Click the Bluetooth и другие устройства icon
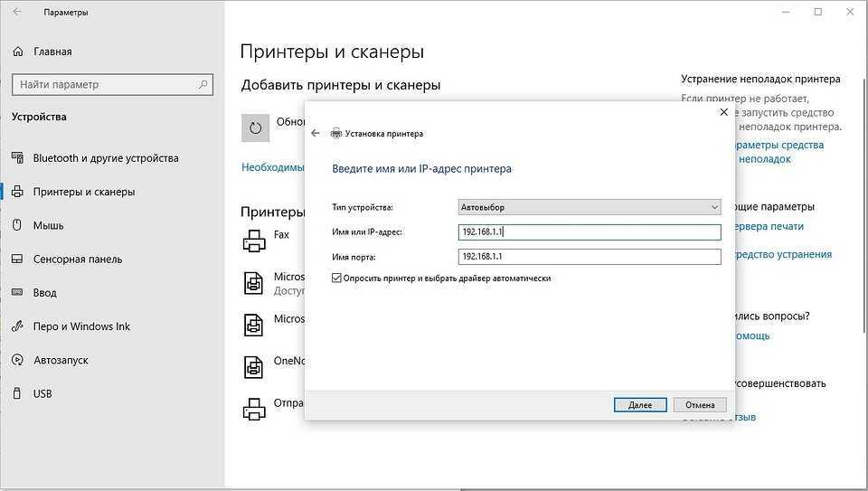This screenshot has width=868, height=491. point(18,157)
